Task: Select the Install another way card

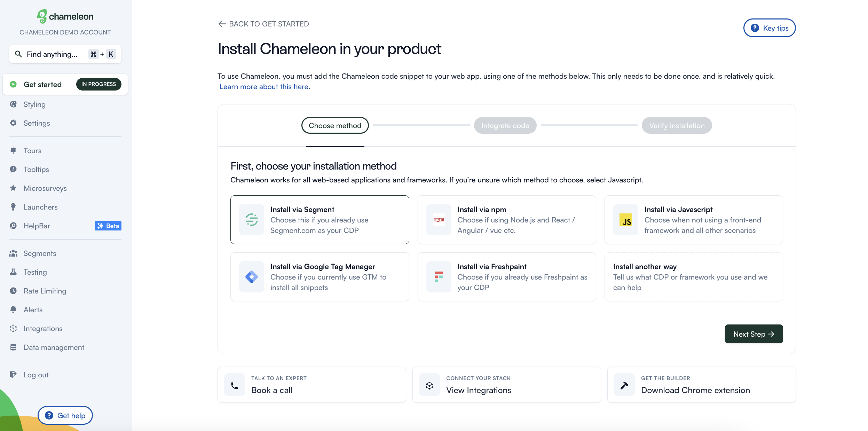Action: click(694, 277)
